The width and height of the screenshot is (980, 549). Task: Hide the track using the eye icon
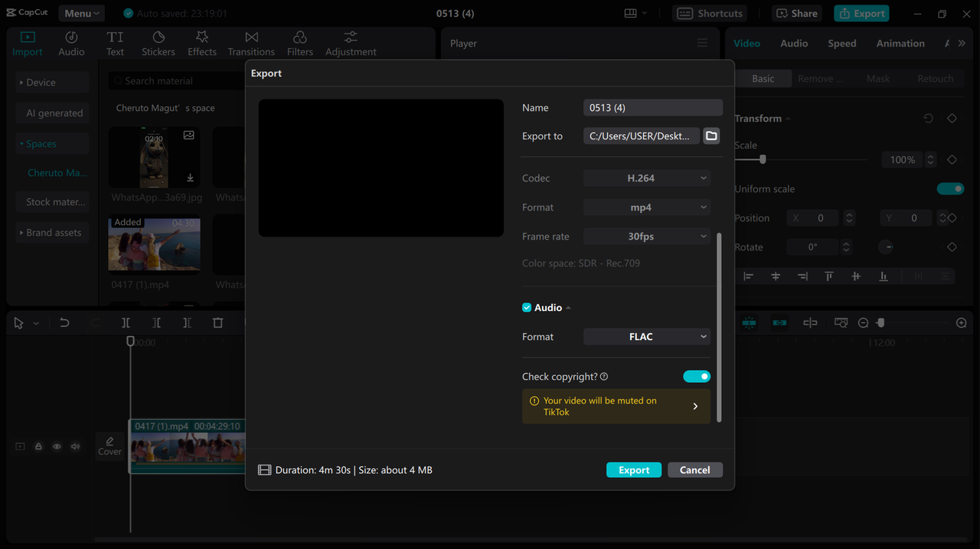(x=57, y=446)
